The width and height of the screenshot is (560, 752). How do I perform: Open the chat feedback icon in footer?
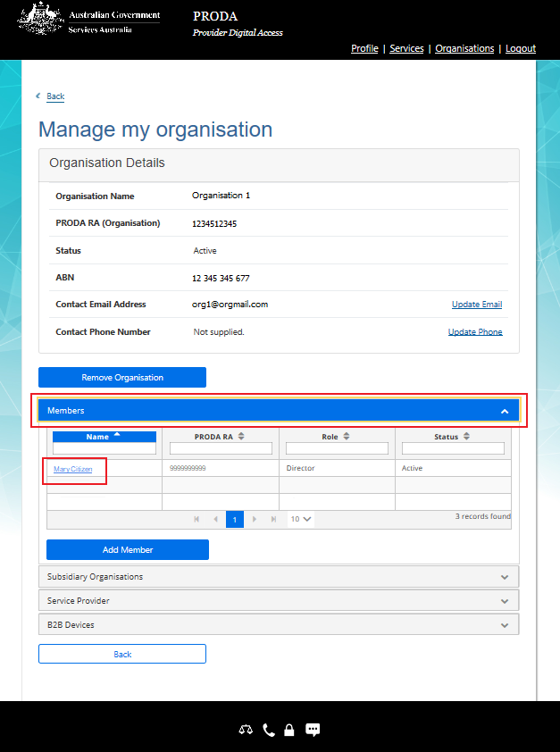[313, 730]
